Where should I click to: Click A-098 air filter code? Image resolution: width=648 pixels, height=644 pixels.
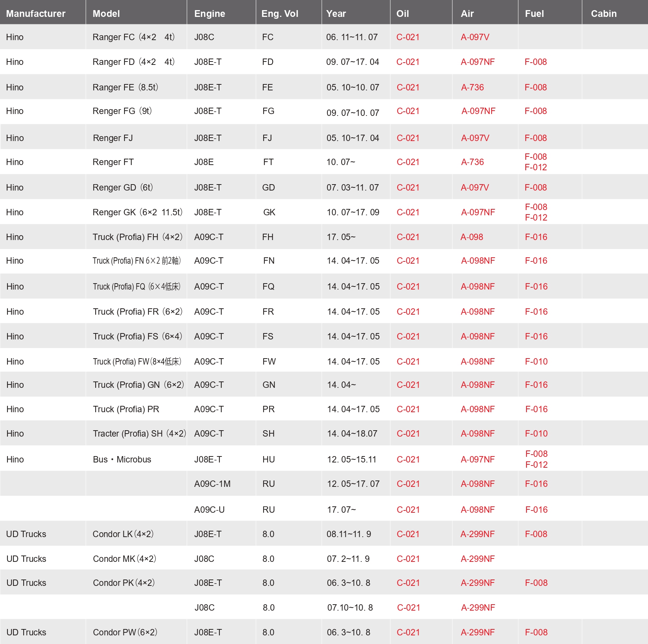[x=472, y=237]
